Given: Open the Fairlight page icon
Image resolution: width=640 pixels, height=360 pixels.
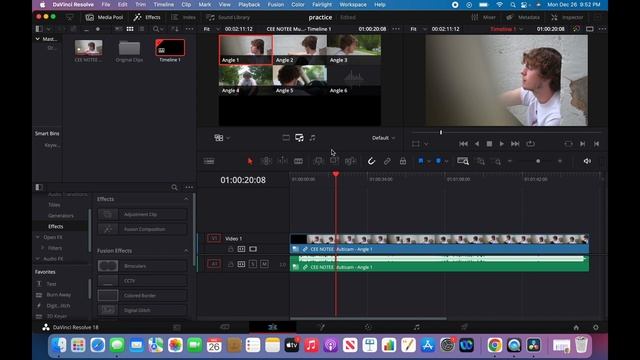Looking at the screenshot, I should (416, 327).
